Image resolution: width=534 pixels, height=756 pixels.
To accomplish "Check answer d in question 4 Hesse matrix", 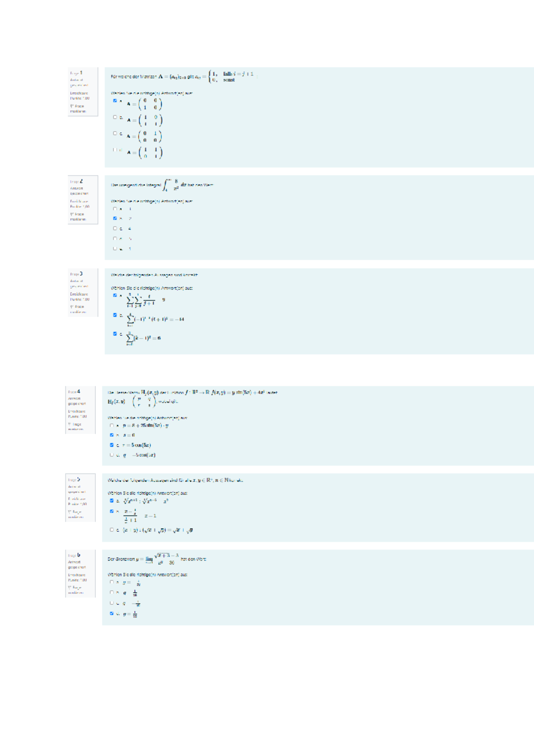I will pos(112,455).
